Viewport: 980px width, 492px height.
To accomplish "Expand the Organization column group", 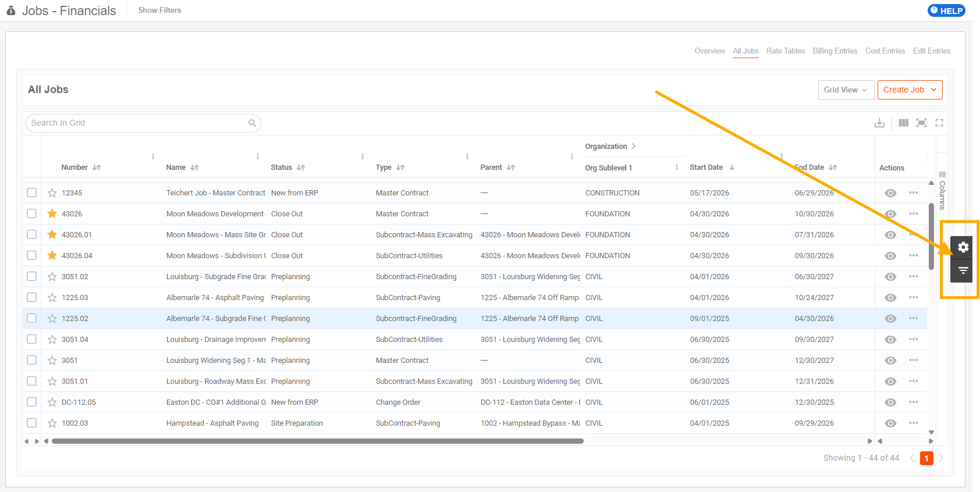I will click(x=634, y=146).
